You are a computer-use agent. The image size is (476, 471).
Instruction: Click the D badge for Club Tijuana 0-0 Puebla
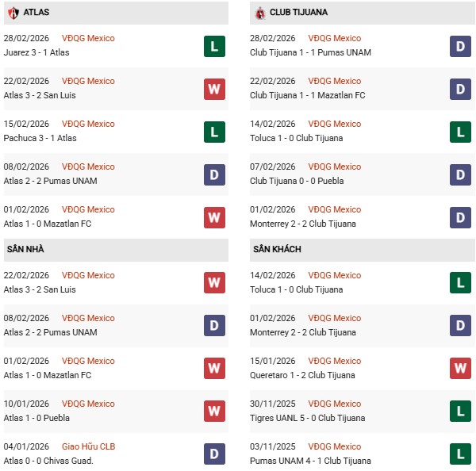pyautogui.click(x=460, y=174)
